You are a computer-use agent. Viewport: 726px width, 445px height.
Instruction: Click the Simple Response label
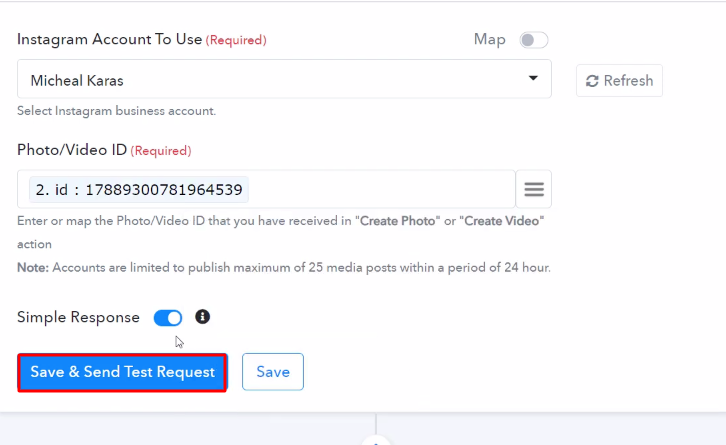[78, 318]
